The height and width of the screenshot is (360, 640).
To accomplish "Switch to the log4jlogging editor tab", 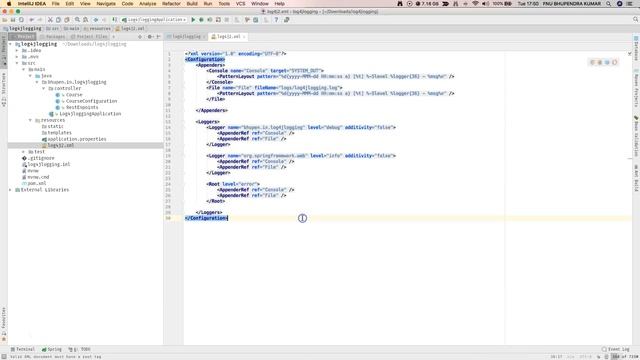I will click(x=186, y=37).
